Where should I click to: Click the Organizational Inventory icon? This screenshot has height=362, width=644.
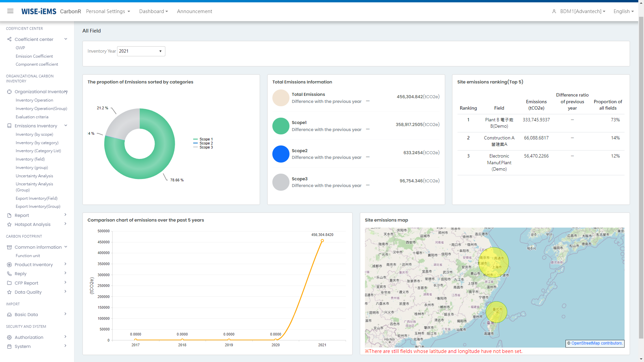(9, 92)
